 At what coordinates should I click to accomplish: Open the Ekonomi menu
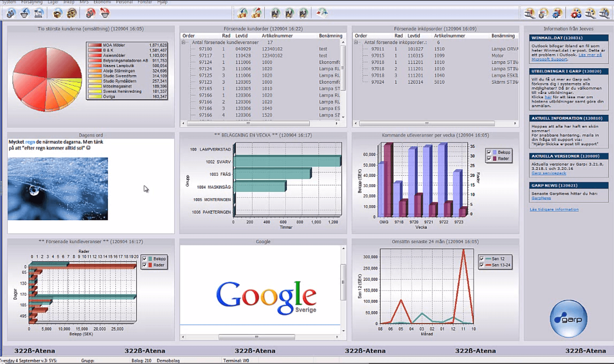click(x=102, y=2)
